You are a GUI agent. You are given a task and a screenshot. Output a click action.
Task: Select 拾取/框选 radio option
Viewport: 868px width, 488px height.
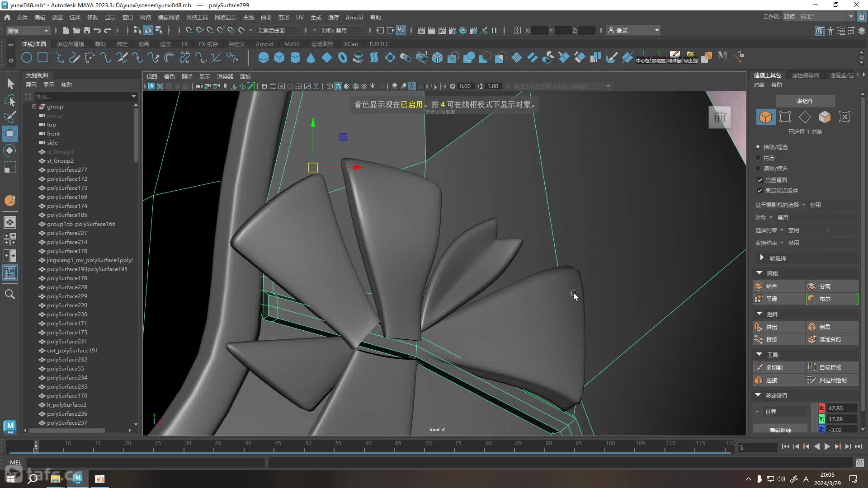point(758,147)
